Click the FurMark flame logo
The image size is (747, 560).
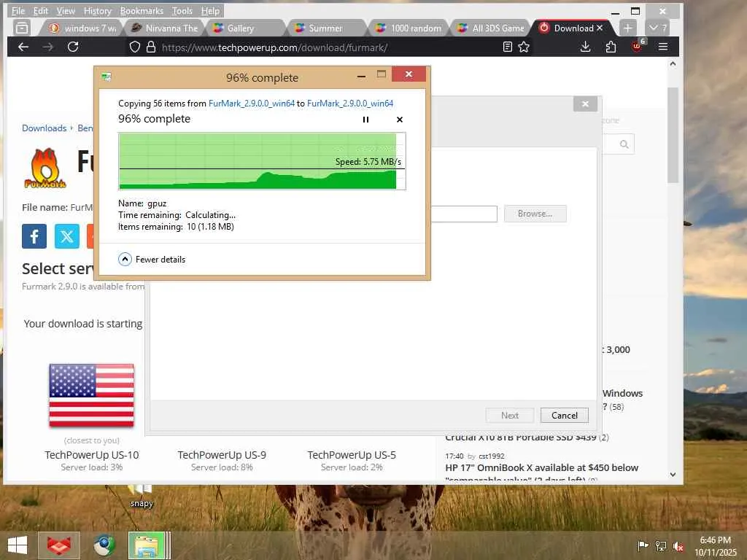coord(45,168)
